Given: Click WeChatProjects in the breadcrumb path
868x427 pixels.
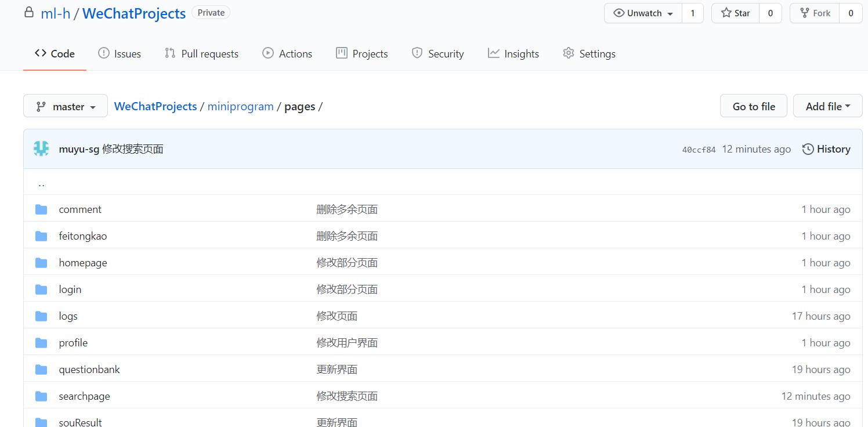Looking at the screenshot, I should click(x=155, y=106).
